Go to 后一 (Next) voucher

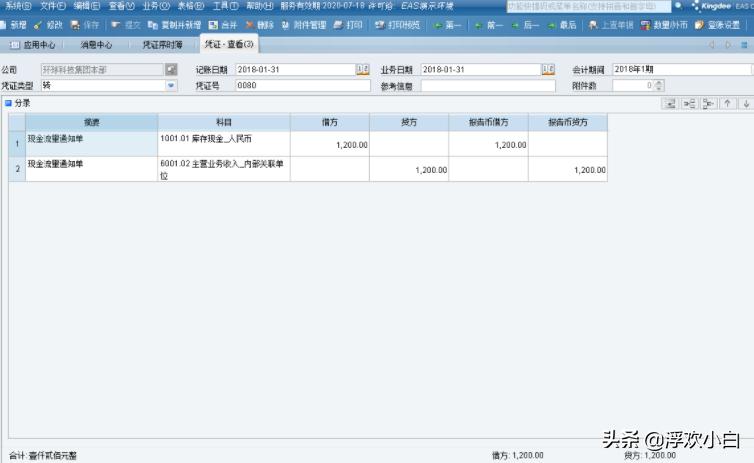pos(525,25)
